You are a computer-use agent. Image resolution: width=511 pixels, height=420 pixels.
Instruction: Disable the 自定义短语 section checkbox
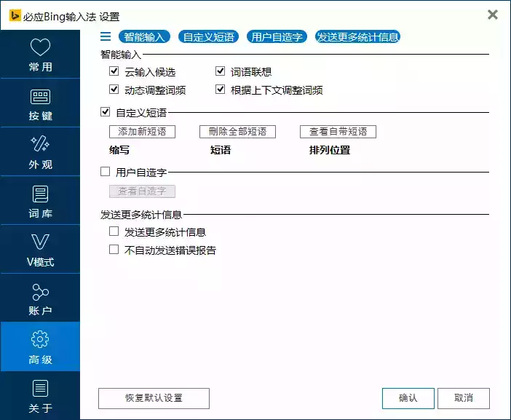coord(105,112)
